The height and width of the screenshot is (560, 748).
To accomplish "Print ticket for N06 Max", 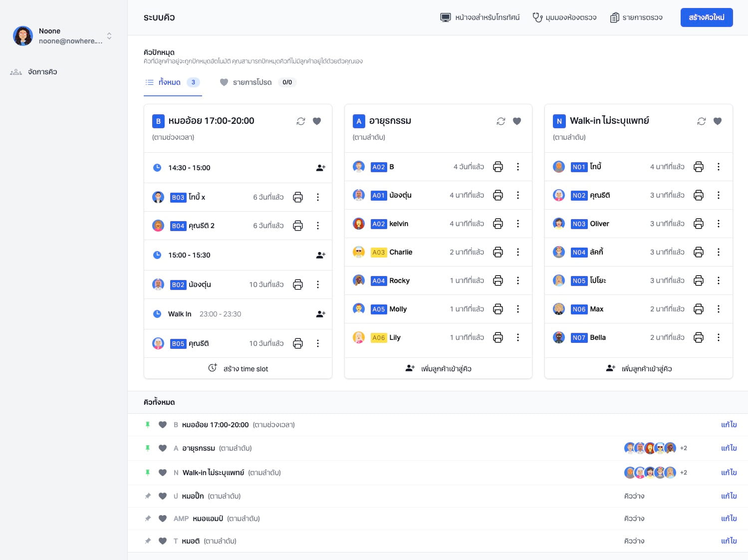I will (x=698, y=309).
